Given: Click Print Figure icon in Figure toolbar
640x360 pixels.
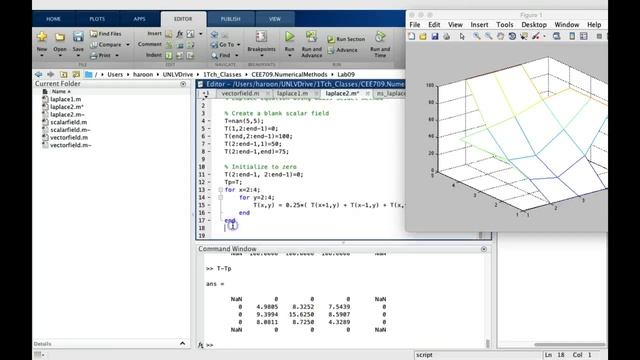Looking at the screenshot, I should 447,36.
